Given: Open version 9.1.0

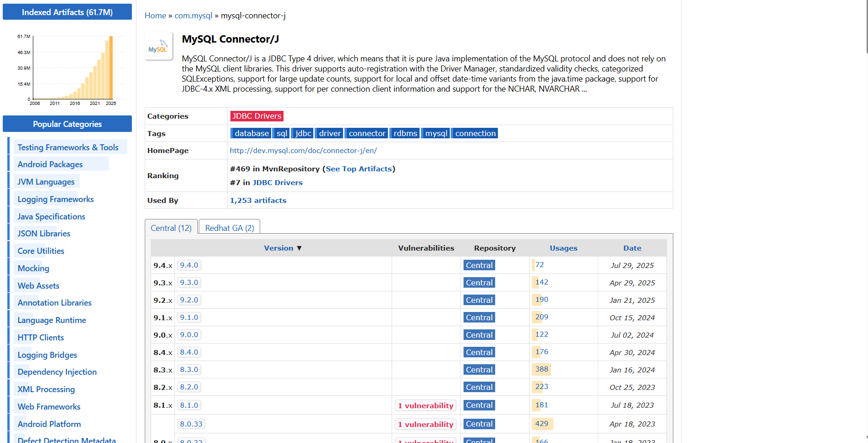Looking at the screenshot, I should coord(189,317).
